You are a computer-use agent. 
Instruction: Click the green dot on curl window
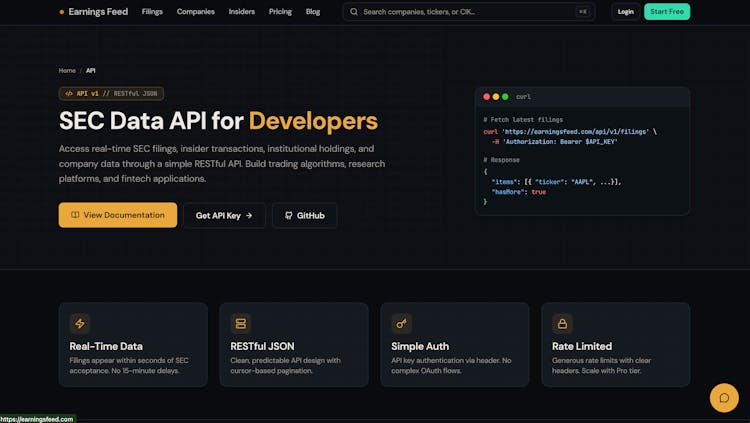click(505, 97)
